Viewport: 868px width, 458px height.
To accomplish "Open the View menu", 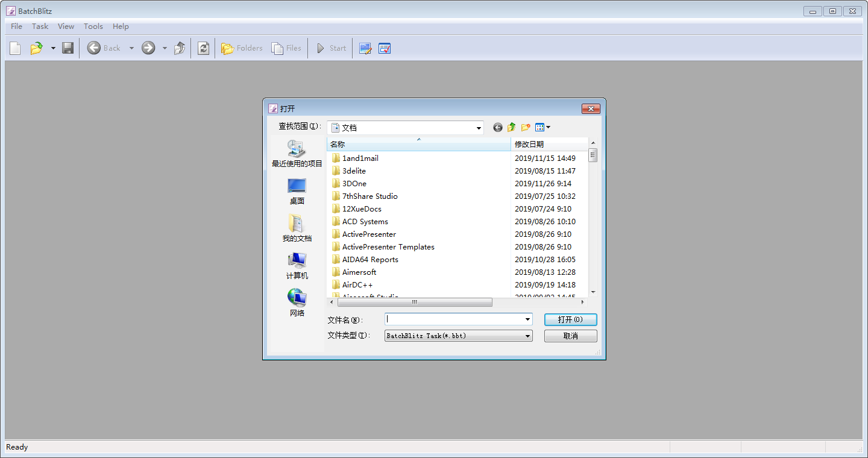I will point(66,27).
